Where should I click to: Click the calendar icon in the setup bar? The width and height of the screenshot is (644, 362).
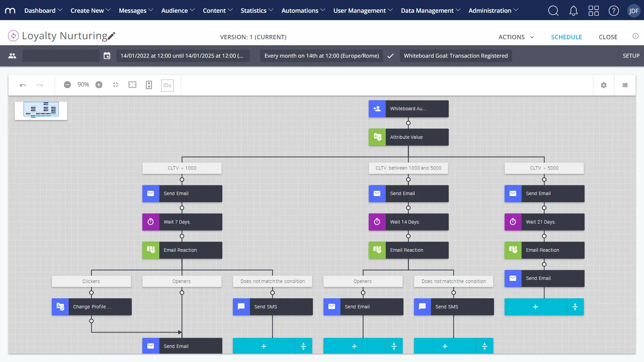(107, 56)
